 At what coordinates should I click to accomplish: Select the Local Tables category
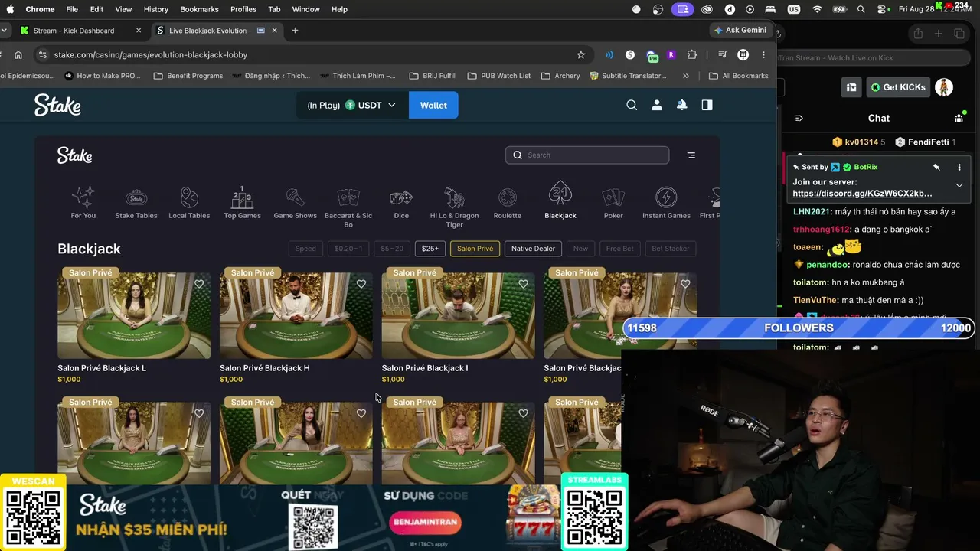189,203
